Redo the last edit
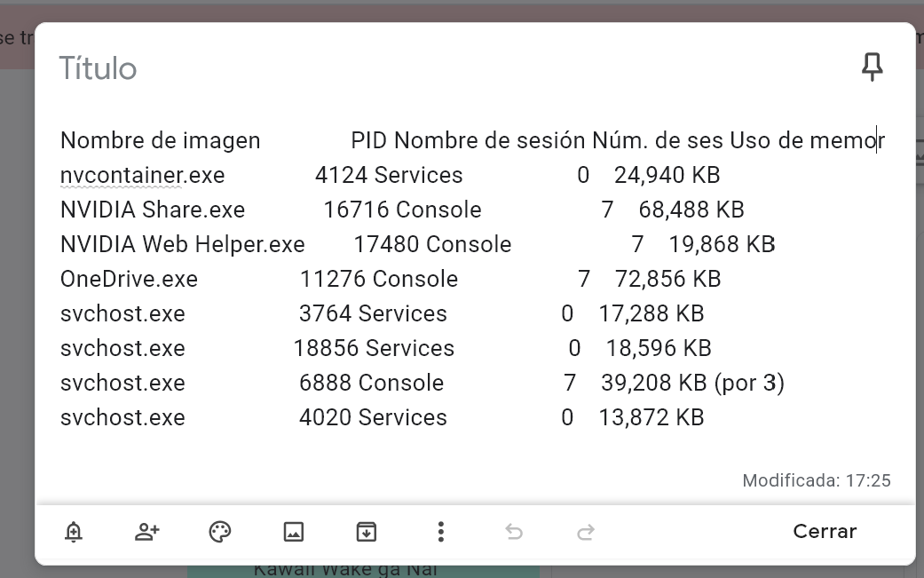924x578 pixels. click(x=586, y=531)
